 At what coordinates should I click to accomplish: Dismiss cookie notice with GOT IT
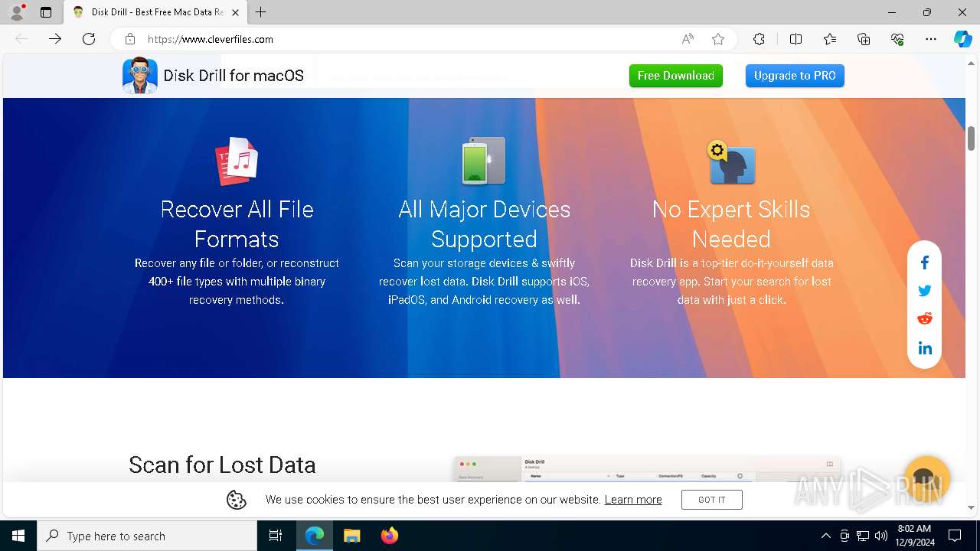click(x=711, y=500)
